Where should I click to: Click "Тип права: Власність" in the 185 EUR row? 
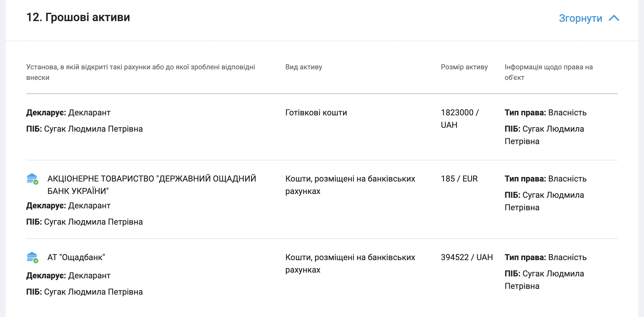click(x=545, y=179)
